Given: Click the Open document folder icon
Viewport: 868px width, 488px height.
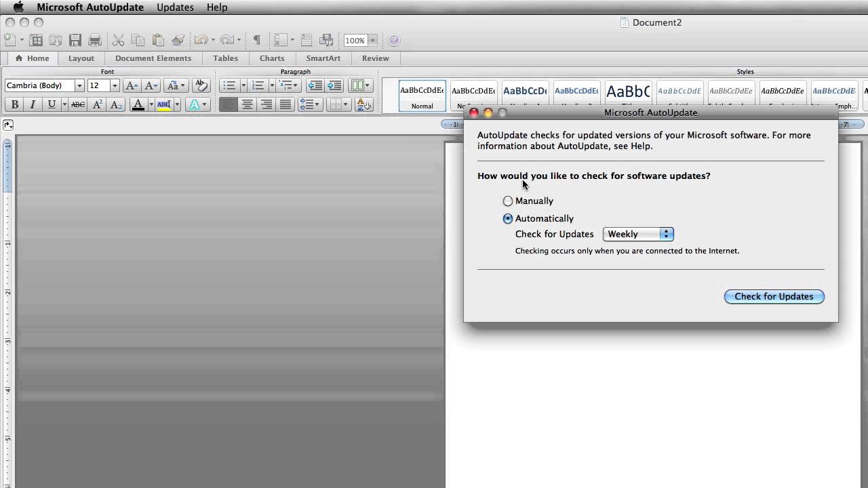Looking at the screenshot, I should 56,40.
